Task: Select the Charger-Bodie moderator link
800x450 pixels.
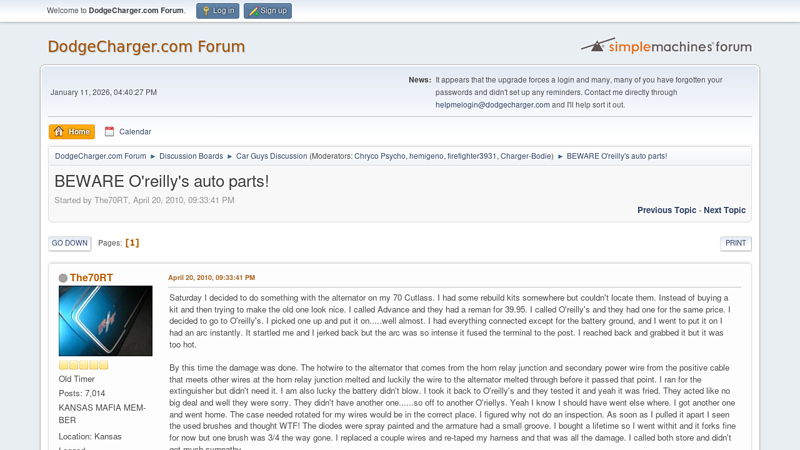Action: pos(527,156)
